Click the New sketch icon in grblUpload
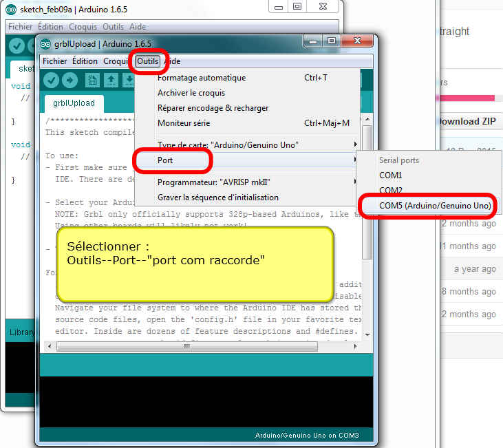The width and height of the screenshot is (503, 448). tap(93, 81)
